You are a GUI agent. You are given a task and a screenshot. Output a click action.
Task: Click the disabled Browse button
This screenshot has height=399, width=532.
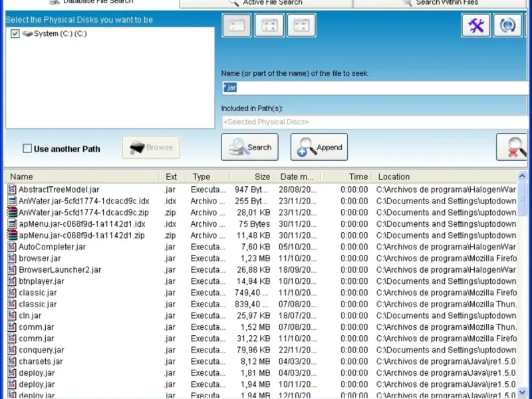(x=151, y=147)
